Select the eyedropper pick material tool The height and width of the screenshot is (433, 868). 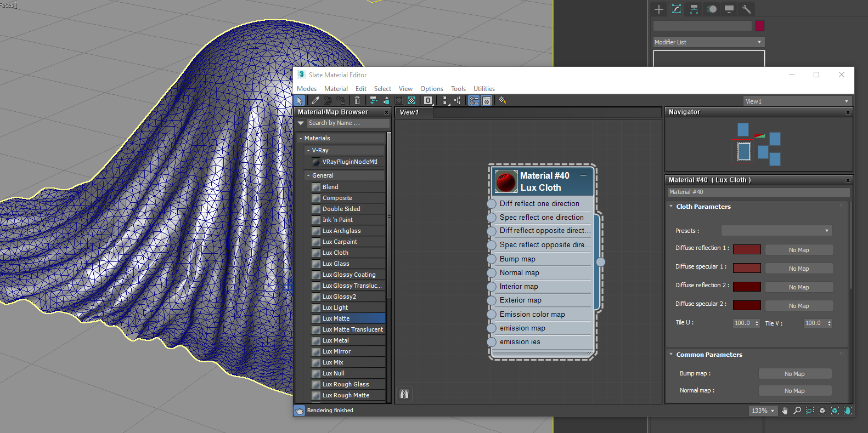coord(315,100)
